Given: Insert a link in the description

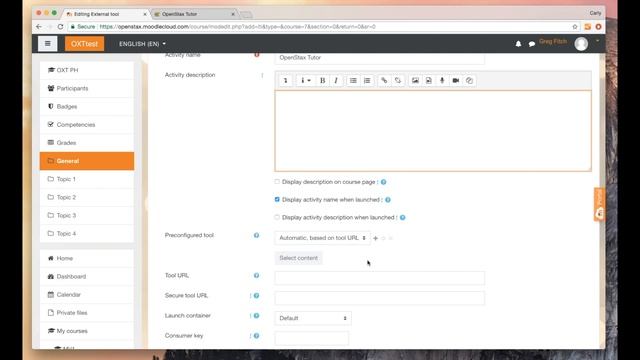Looking at the screenshot, I should point(384,80).
